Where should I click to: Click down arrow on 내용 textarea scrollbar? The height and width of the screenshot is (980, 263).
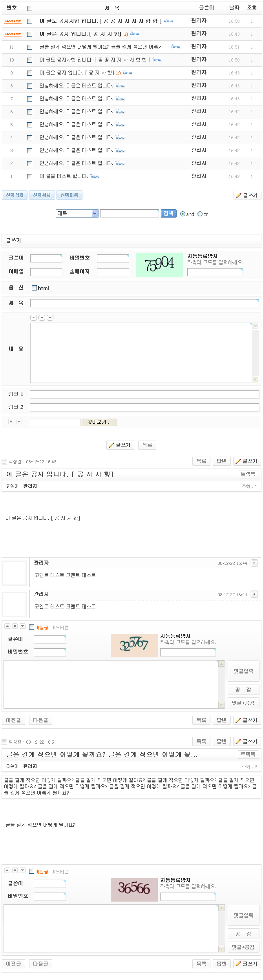click(255, 379)
